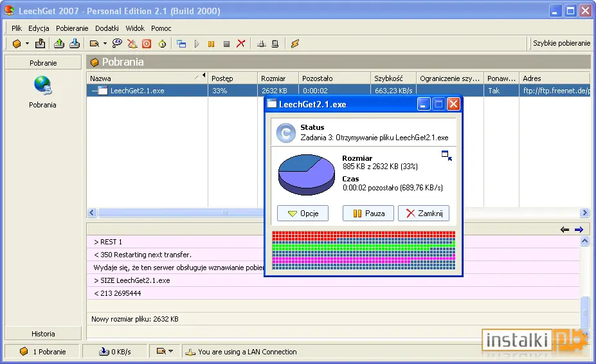Screen dimensions: 596x364
Task: Open the Pobieranie menu
Action: (x=72, y=28)
